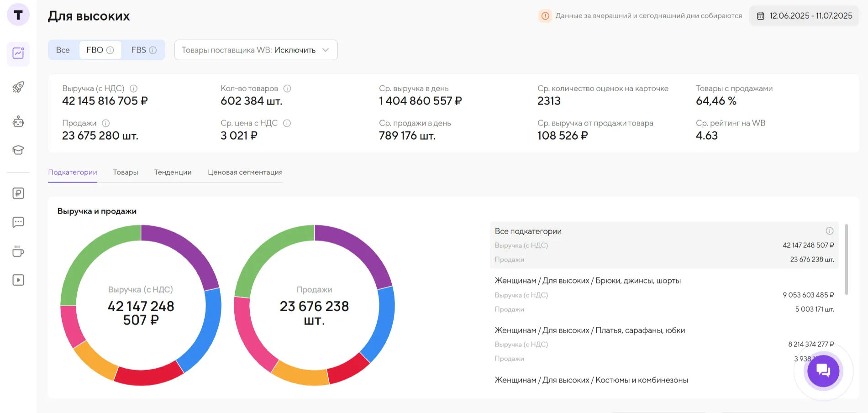The width and height of the screenshot is (868, 413).
Task: Switch to the FBS filter option
Action: [143, 50]
